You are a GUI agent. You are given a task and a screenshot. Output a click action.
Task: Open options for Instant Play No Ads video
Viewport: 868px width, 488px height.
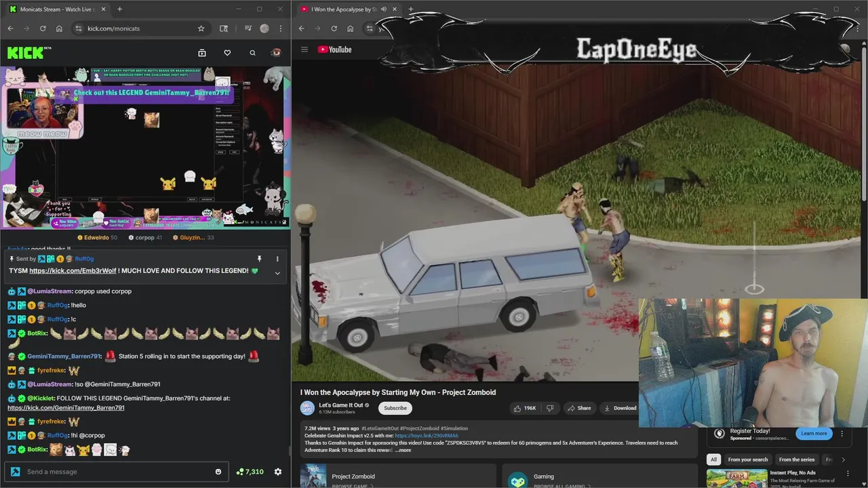[x=848, y=473]
